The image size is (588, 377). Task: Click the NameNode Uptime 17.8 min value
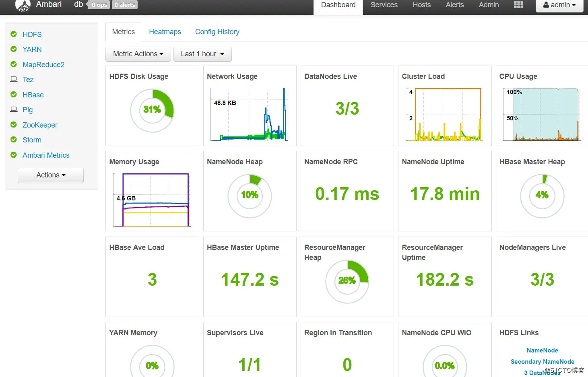445,194
